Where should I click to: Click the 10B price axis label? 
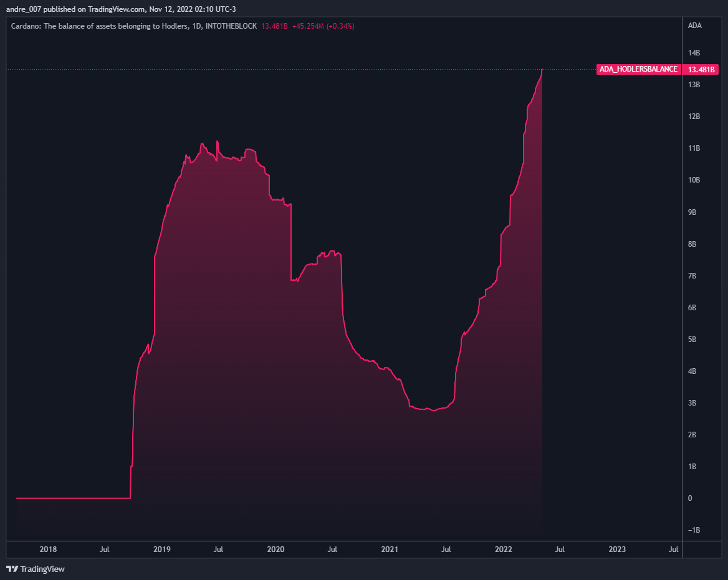[694, 180]
